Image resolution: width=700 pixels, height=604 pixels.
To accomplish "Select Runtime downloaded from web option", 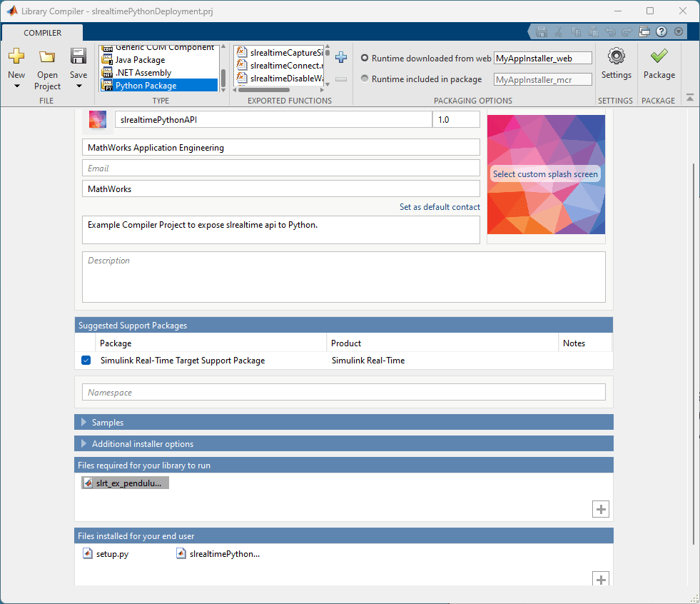I will click(365, 58).
